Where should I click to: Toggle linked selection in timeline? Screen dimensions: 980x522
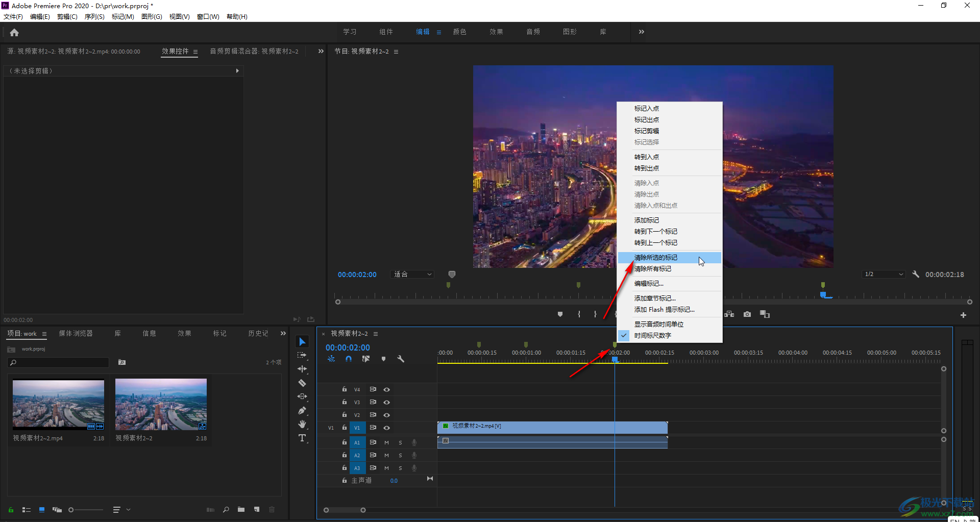(365, 359)
